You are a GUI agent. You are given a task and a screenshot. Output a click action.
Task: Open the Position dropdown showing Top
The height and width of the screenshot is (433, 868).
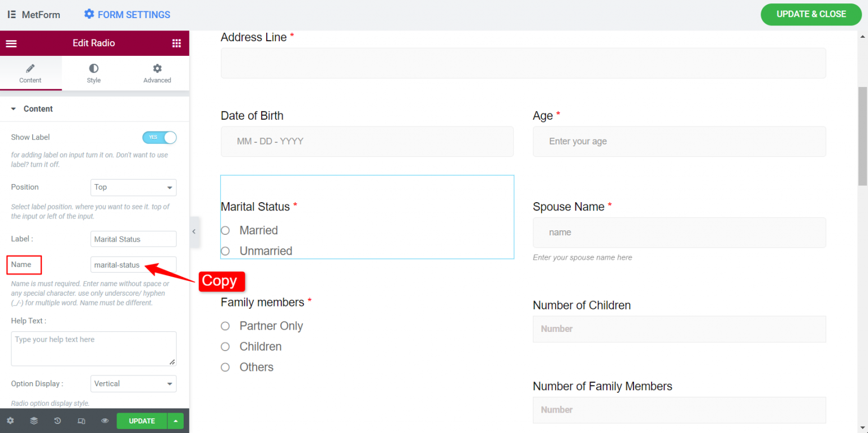(x=133, y=187)
